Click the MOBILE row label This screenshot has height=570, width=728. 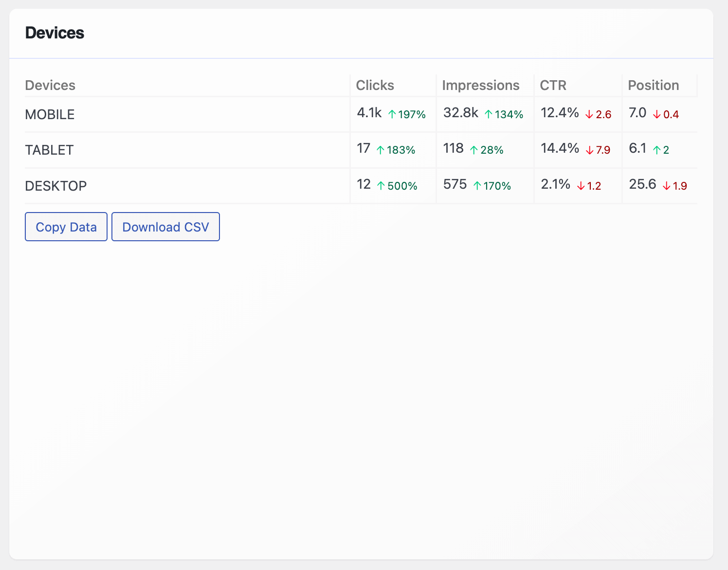pos(50,114)
